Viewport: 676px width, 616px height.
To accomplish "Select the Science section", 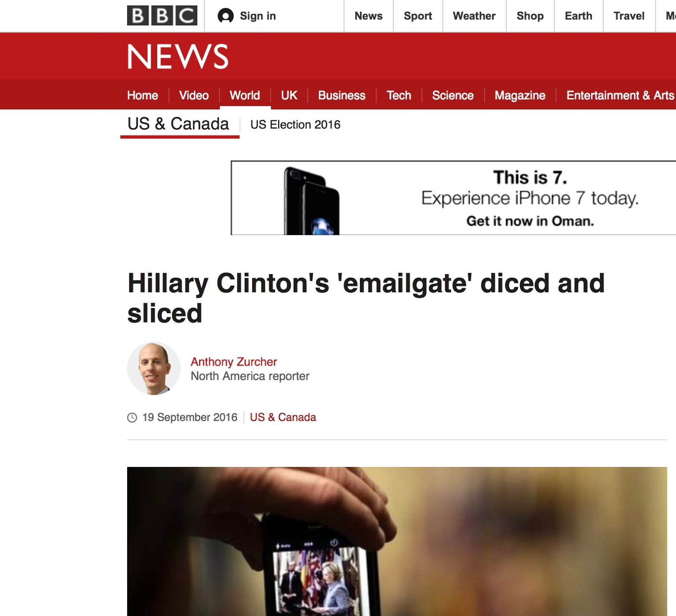I will click(453, 95).
